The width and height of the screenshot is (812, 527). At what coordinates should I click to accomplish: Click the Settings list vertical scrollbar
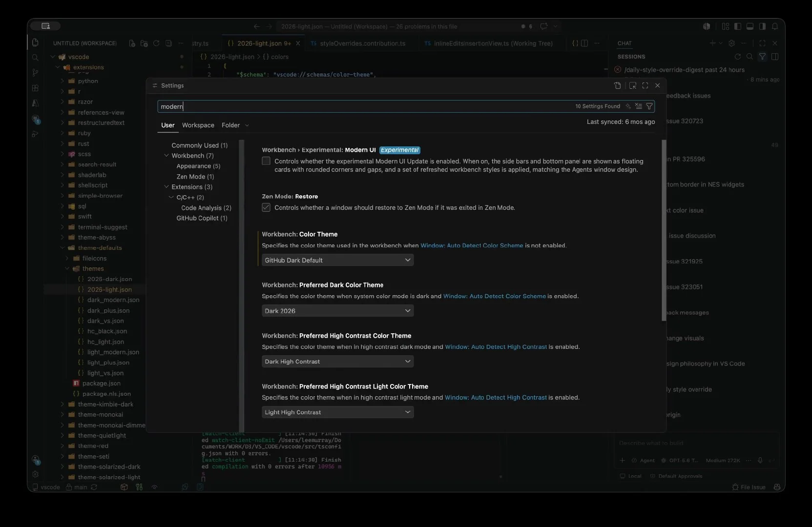[x=664, y=230]
